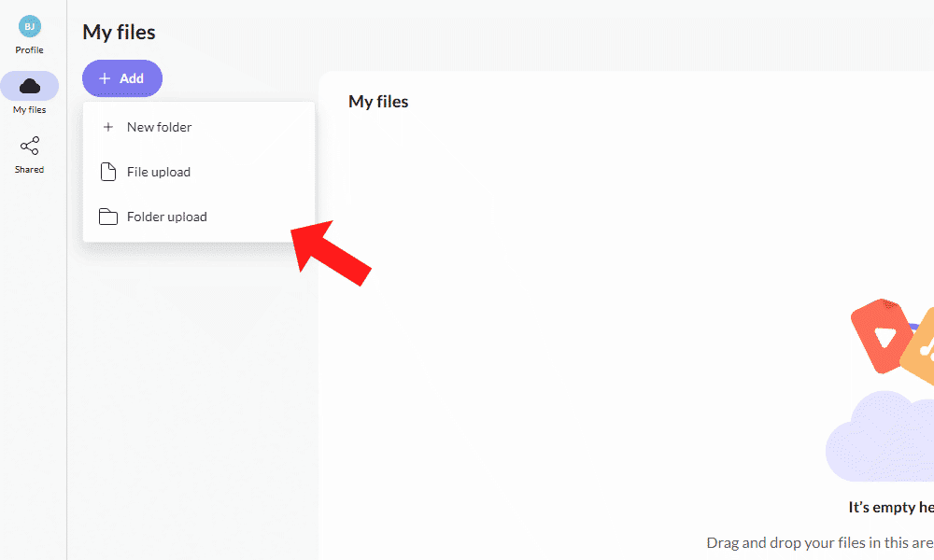Image resolution: width=934 pixels, height=560 pixels.
Task: Open the BJ profile avatar
Action: 29,27
